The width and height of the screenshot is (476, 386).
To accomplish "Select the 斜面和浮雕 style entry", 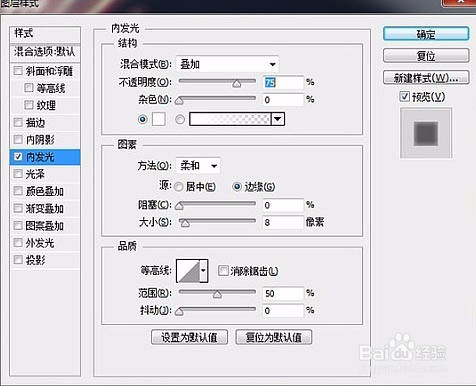I will pyautogui.click(x=49, y=71).
